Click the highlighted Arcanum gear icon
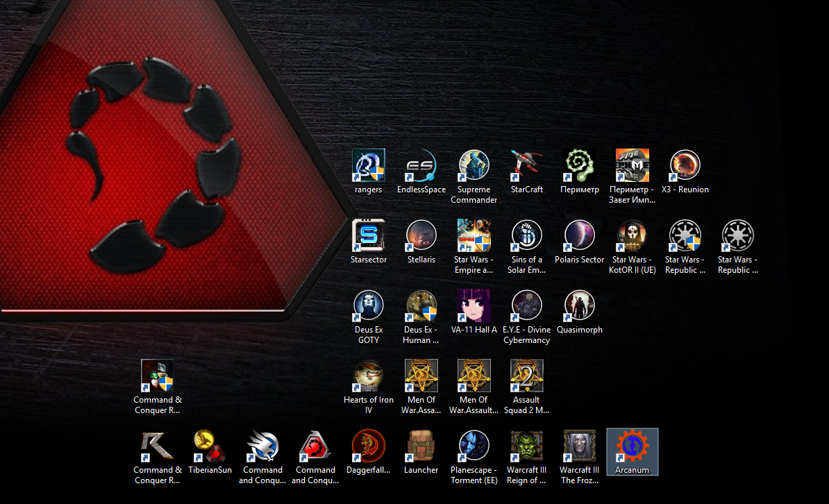 coord(633,445)
